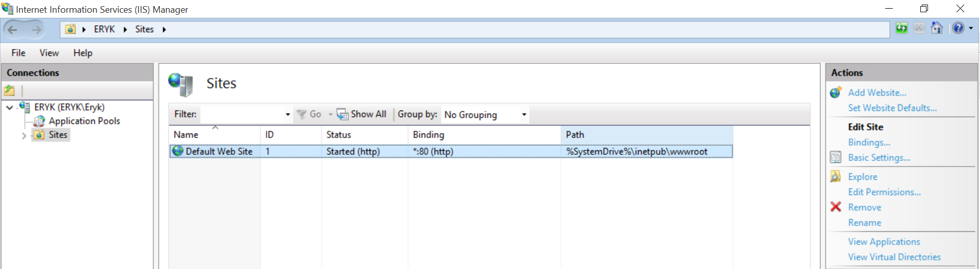980x269 pixels.
Task: Sort by the ID column header
Action: (291, 134)
